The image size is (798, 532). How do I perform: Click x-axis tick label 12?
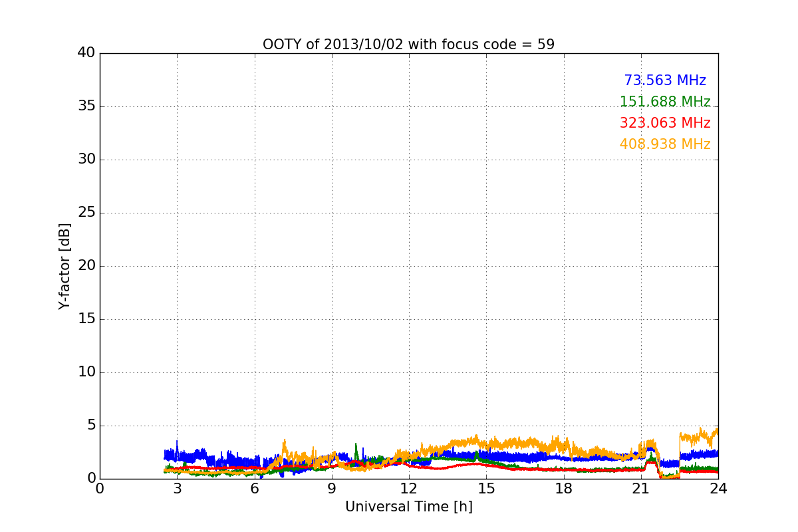click(x=409, y=489)
